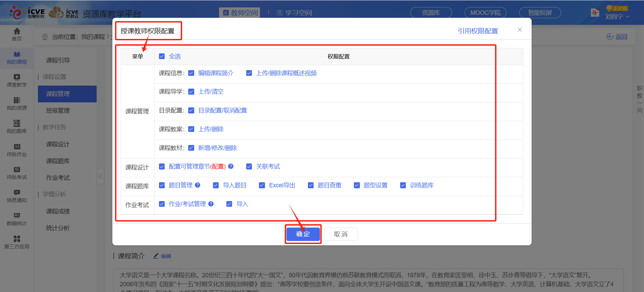The width and height of the screenshot is (644, 292).
Task: Select 班级管理 in the course menu
Action: tap(58, 111)
